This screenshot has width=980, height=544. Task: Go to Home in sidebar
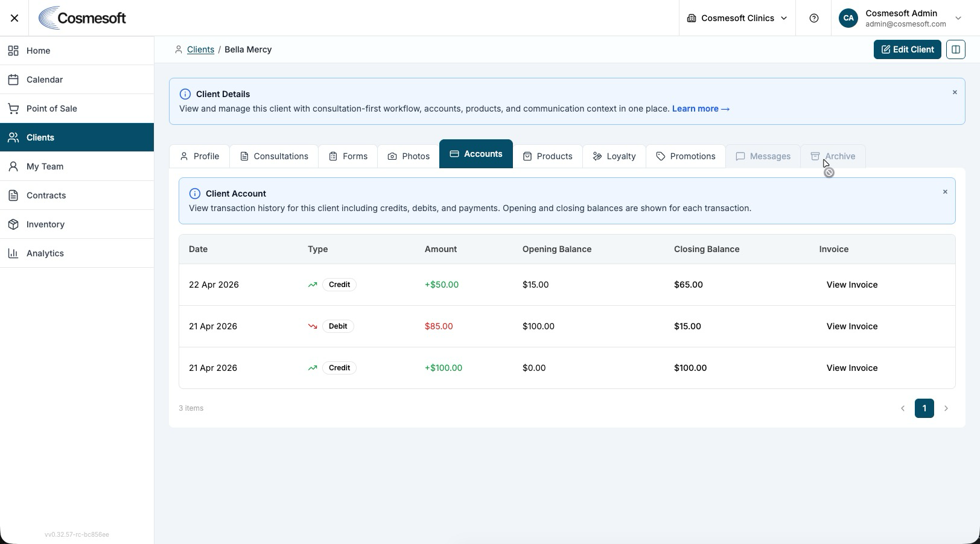point(77,51)
